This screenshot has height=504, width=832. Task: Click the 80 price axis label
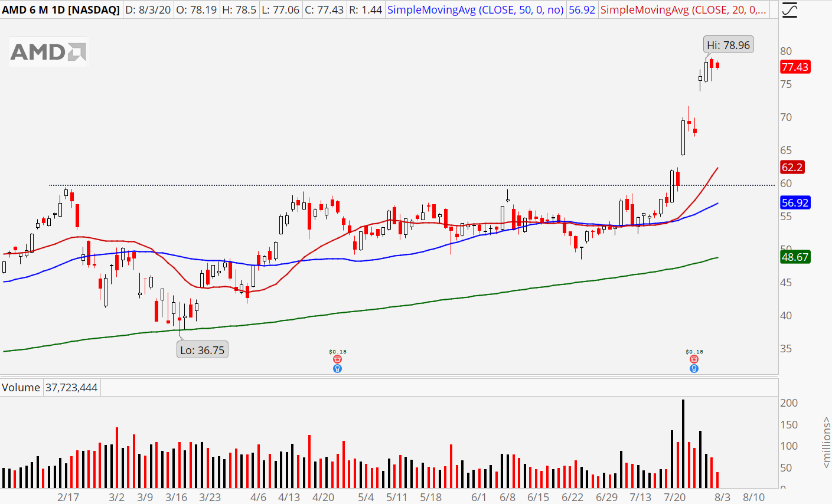786,51
